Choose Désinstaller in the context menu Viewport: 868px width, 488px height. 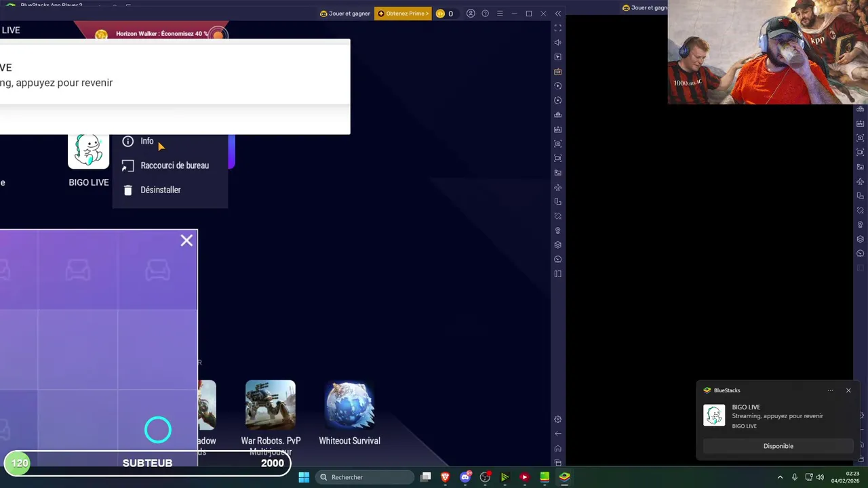[x=170, y=190]
